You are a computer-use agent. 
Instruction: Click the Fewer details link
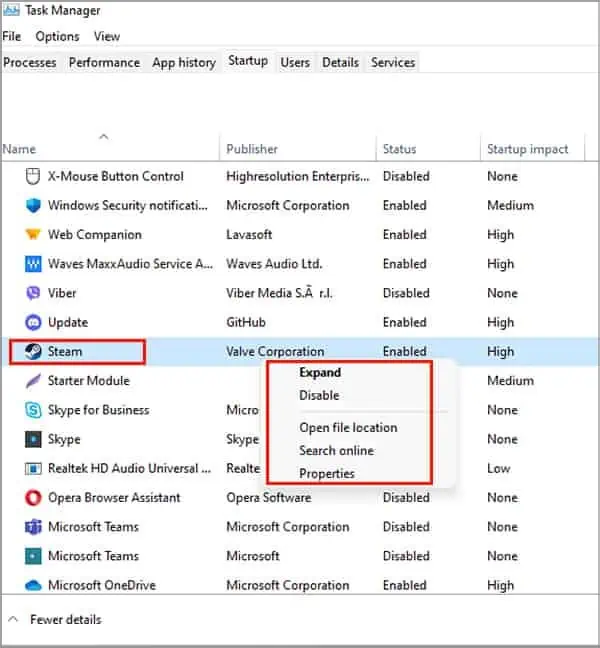click(66, 619)
